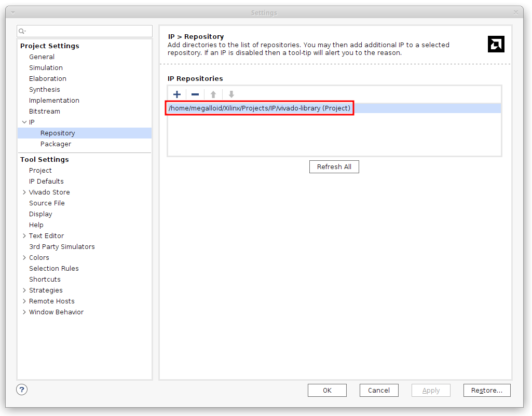Click the Vivado Store label

pos(49,192)
